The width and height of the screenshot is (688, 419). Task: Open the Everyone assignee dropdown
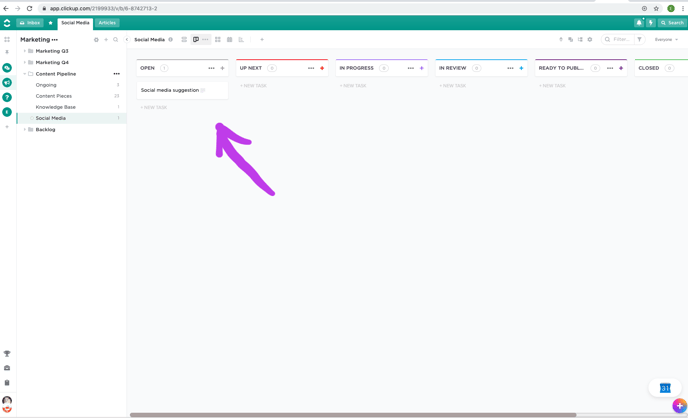pos(666,40)
